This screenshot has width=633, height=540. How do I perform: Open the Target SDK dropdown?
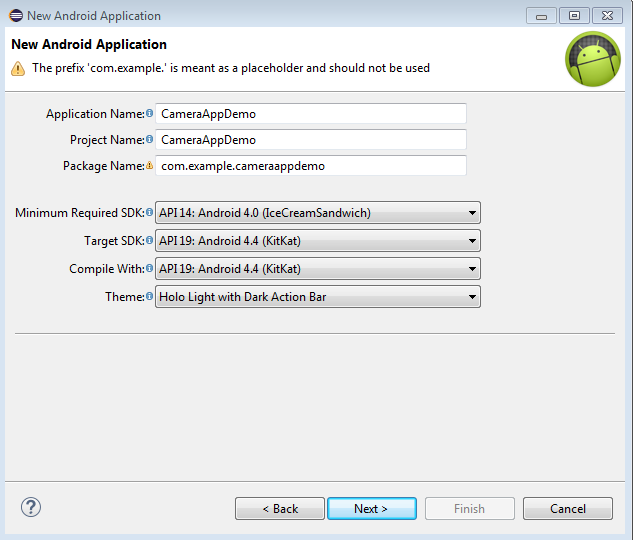[318, 241]
